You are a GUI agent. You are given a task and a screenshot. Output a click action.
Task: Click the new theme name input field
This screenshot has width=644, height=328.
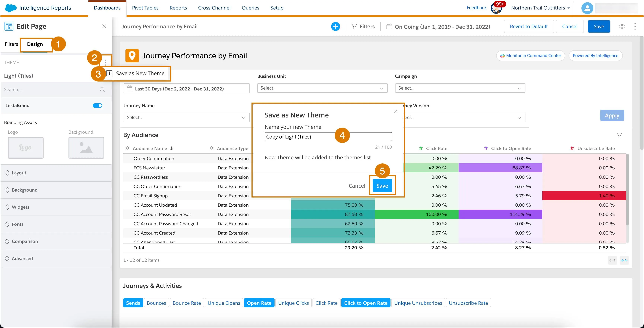(x=328, y=136)
